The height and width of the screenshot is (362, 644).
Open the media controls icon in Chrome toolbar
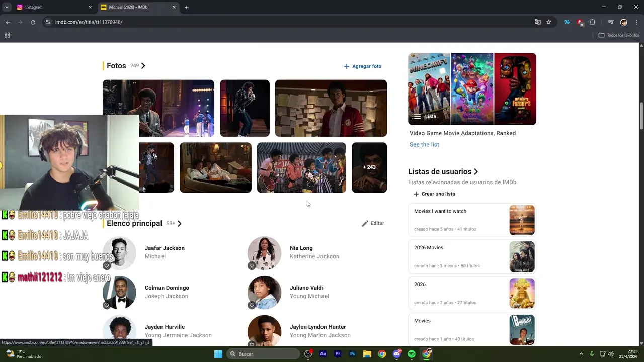[x=611, y=22]
